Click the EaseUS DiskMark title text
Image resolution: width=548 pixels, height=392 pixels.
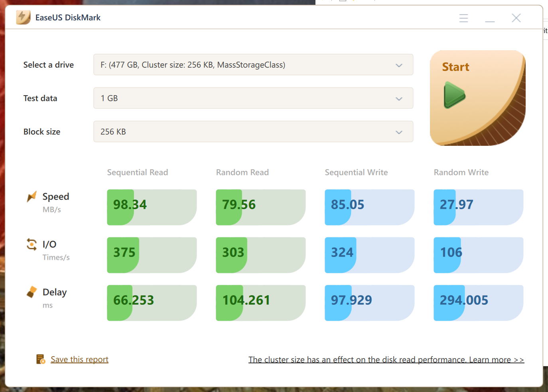[x=68, y=18]
